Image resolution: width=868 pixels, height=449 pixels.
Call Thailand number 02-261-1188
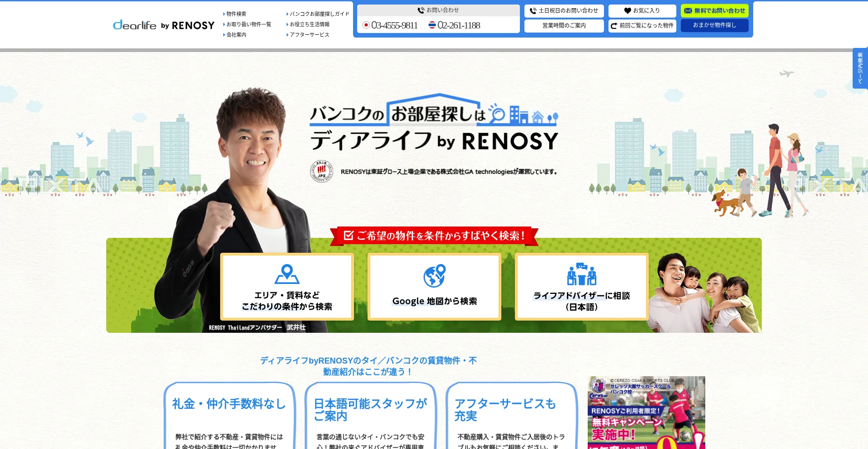(454, 25)
